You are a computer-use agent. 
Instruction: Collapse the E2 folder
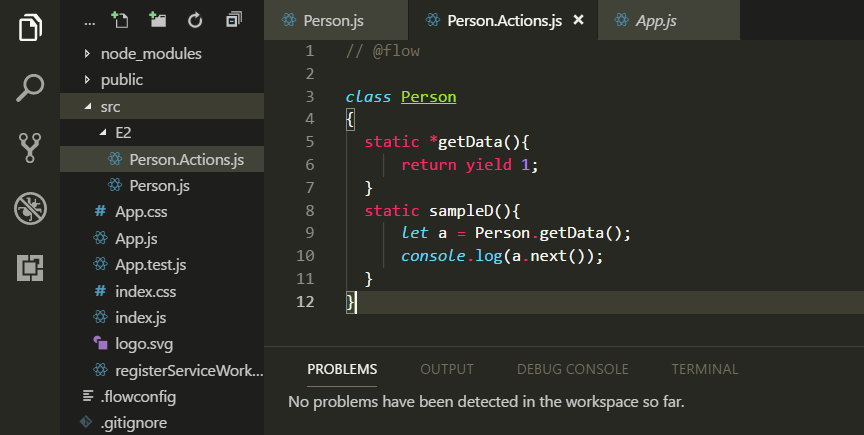[x=123, y=132]
